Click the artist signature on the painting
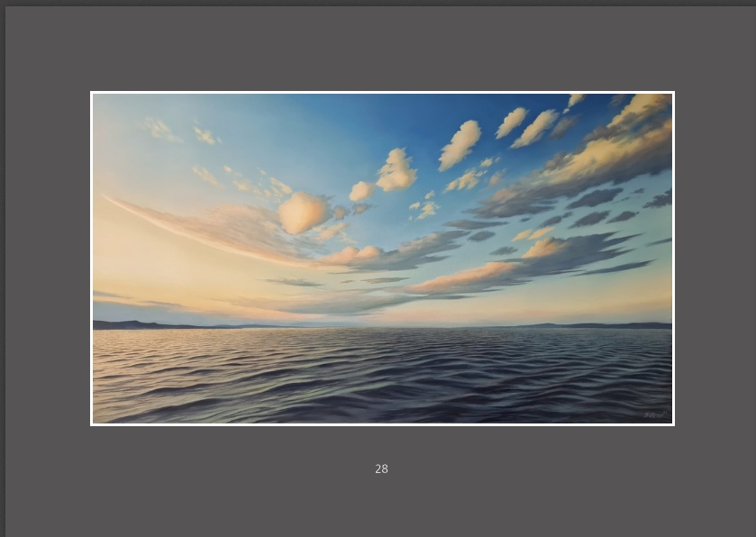Viewport: 756px width, 537px height. point(655,414)
